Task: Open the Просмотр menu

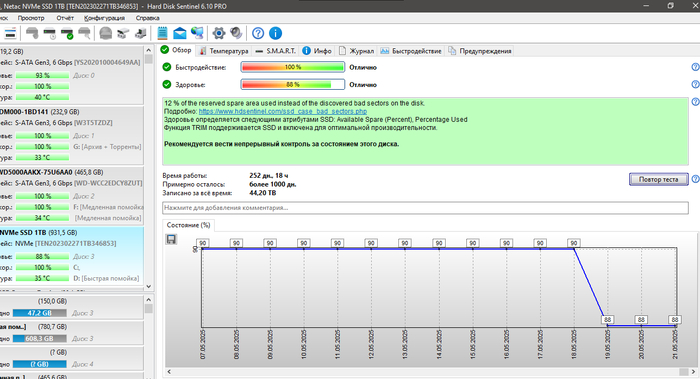Action: (x=31, y=18)
